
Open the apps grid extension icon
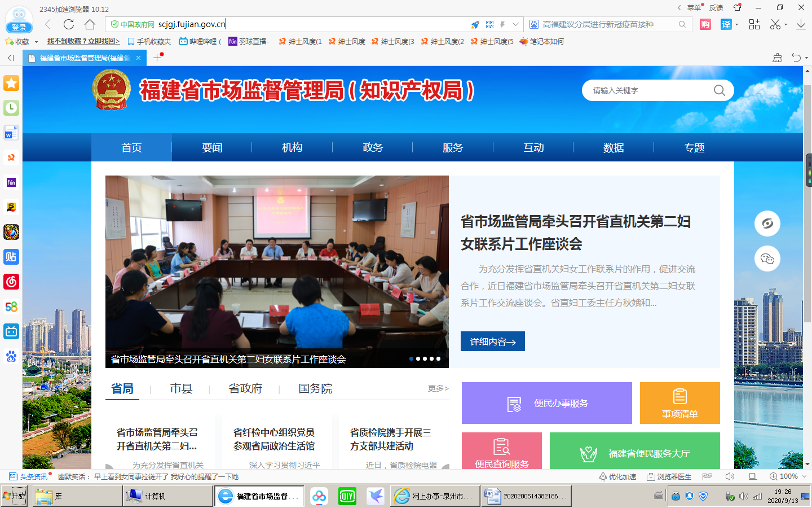click(x=754, y=24)
